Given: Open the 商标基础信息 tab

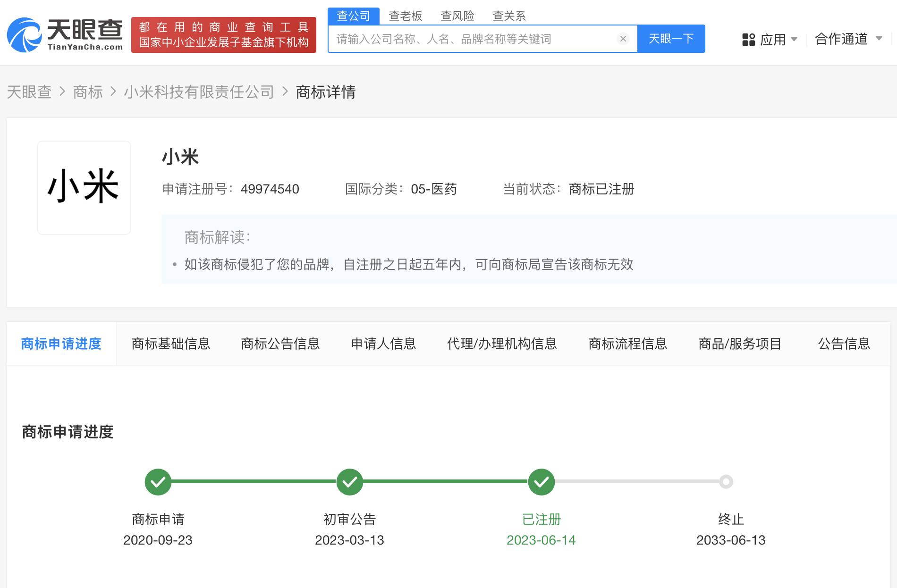Looking at the screenshot, I should 171,344.
